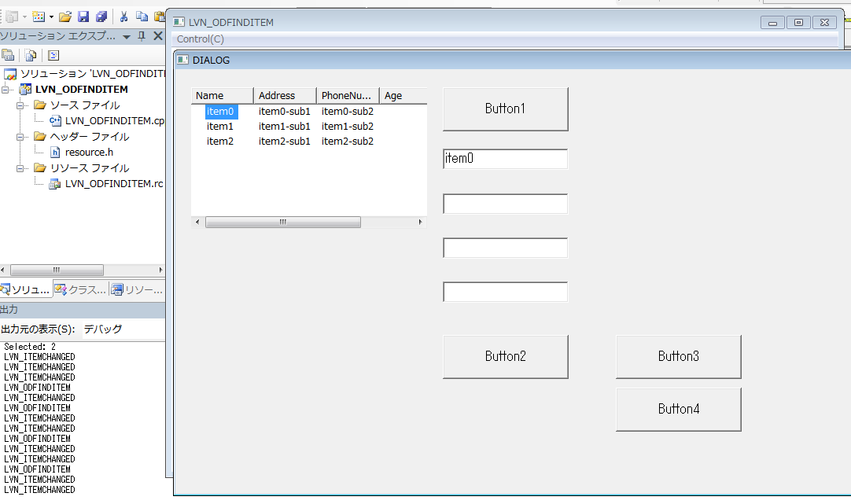Select the ソース ファイル folder
Viewport: 851px width, 504px height.
click(85, 105)
